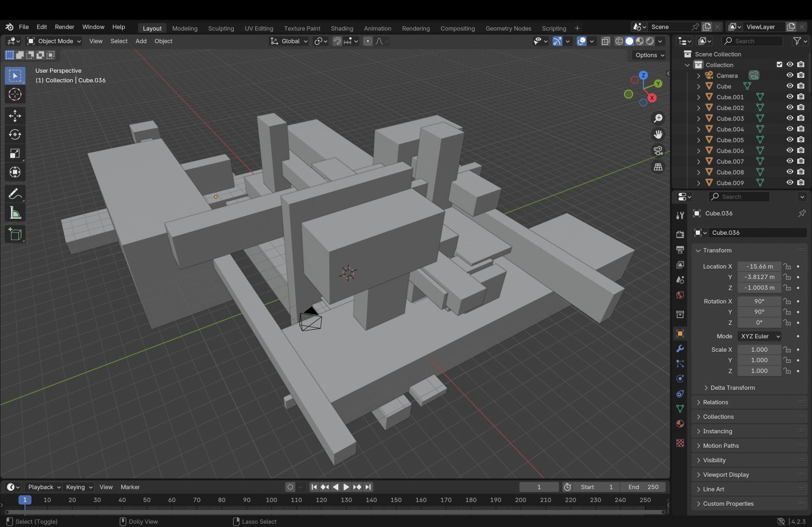812x527 pixels.
Task: Open the Tool properties tab
Action: click(x=680, y=215)
